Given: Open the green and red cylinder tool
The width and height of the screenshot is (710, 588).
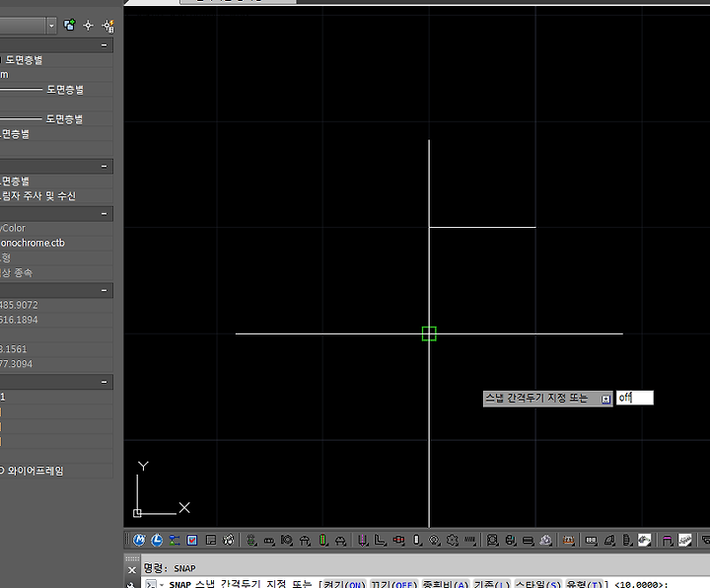Looking at the screenshot, I should pos(323,540).
